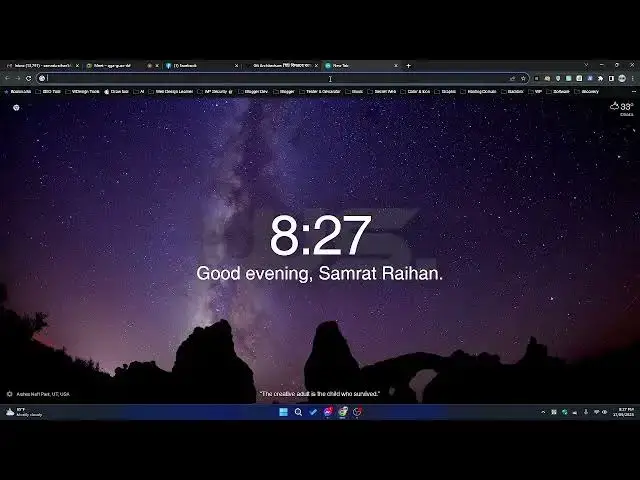This screenshot has width=640, height=480.
Task: Open Momentum settings gear icon
Action: click(9, 394)
